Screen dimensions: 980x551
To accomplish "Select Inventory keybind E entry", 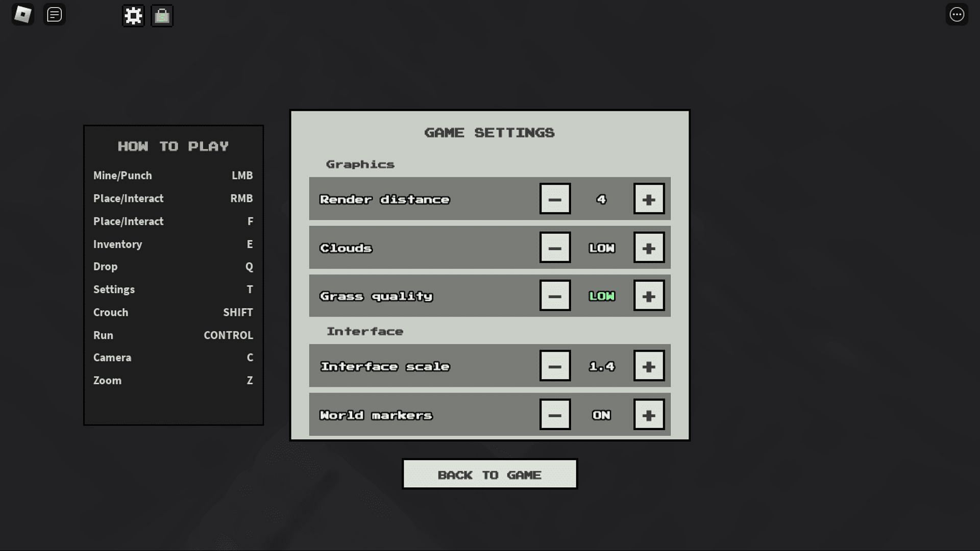I will [174, 243].
